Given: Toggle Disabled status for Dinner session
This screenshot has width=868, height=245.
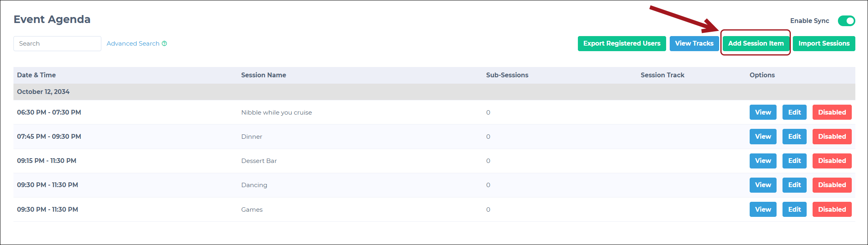Looking at the screenshot, I should tap(832, 136).
